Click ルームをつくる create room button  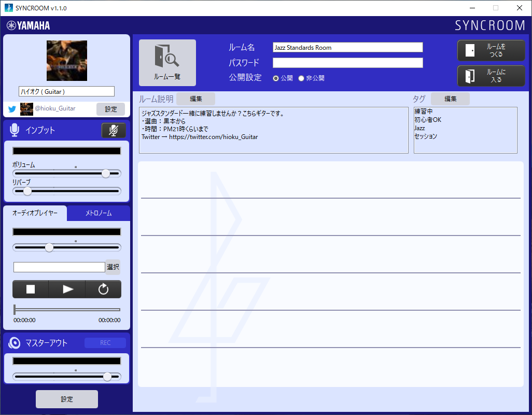pyautogui.click(x=491, y=50)
